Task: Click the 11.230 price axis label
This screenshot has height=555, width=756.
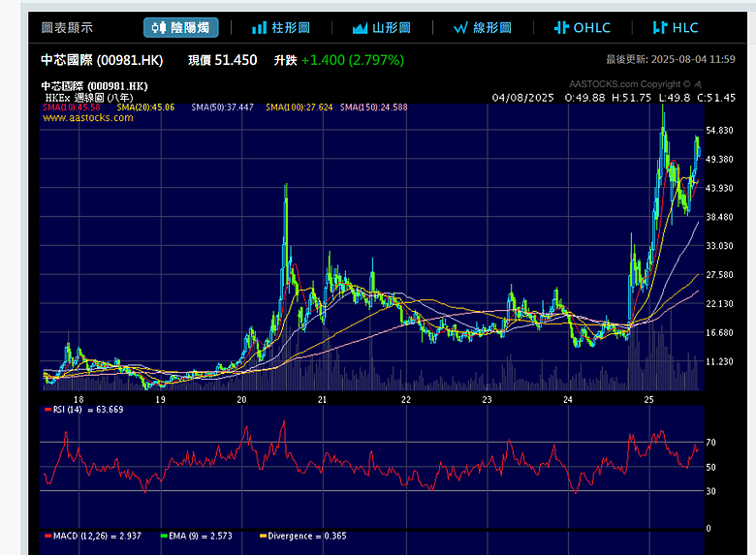Action: tap(719, 362)
